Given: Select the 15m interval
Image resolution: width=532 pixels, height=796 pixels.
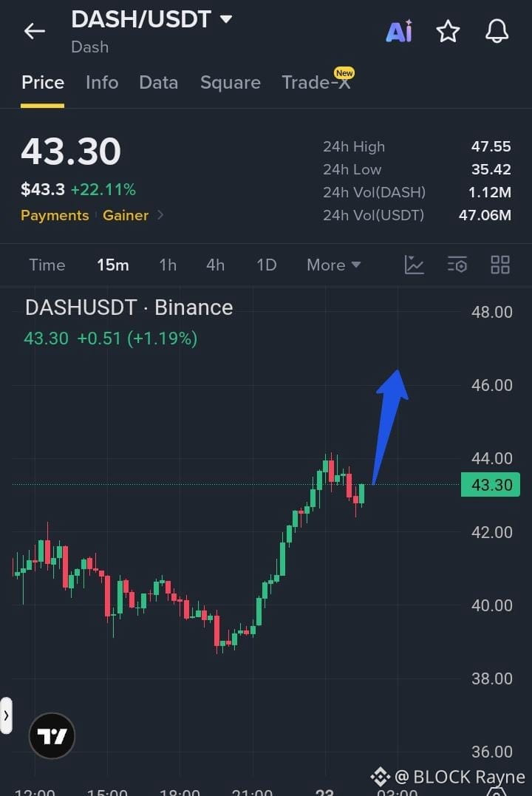Looking at the screenshot, I should click(x=113, y=265).
